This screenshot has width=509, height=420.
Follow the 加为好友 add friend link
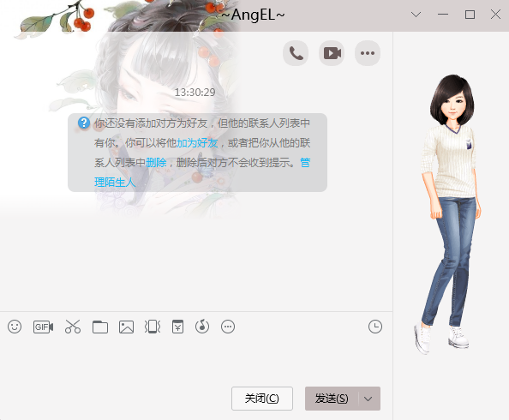(x=197, y=143)
